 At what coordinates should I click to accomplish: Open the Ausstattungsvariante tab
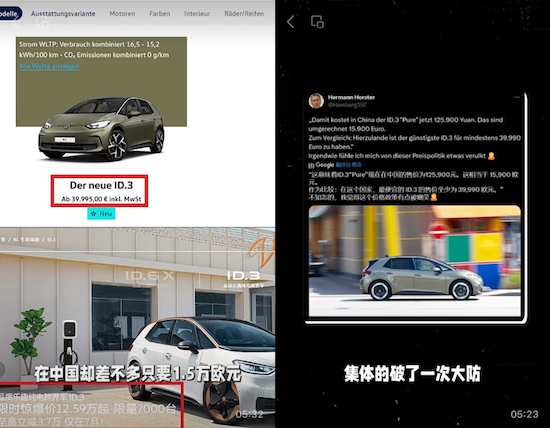coord(63,14)
